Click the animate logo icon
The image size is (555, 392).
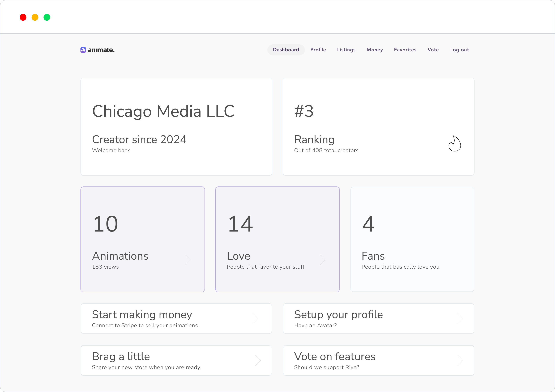point(83,50)
